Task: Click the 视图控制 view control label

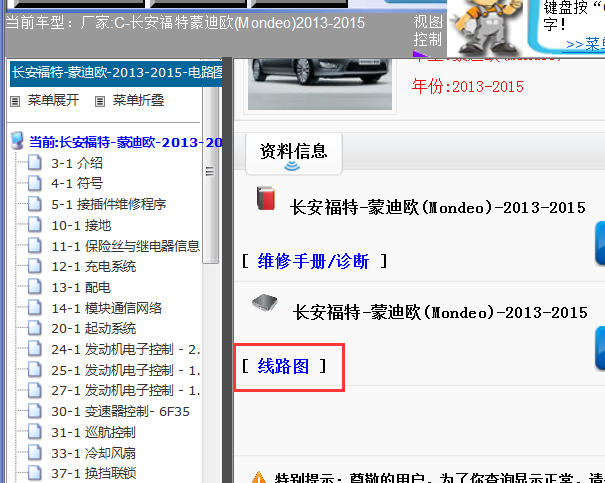Action: 428,30
